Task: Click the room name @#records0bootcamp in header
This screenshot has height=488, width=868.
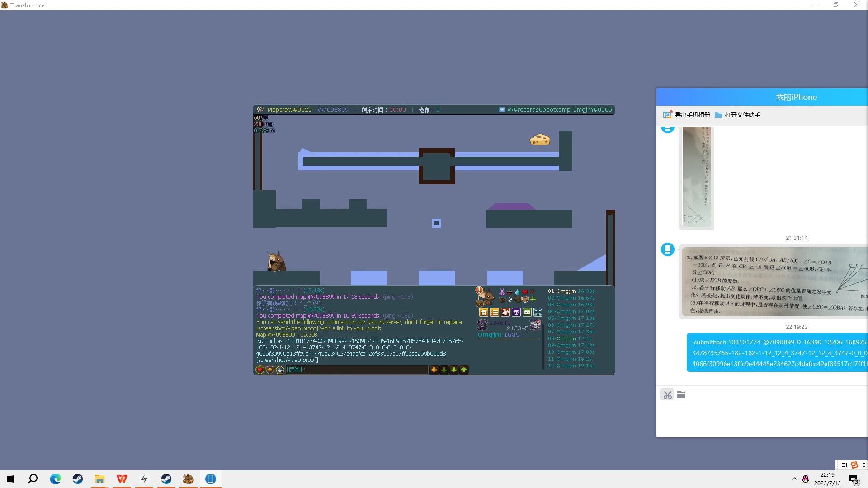Action: click(539, 110)
